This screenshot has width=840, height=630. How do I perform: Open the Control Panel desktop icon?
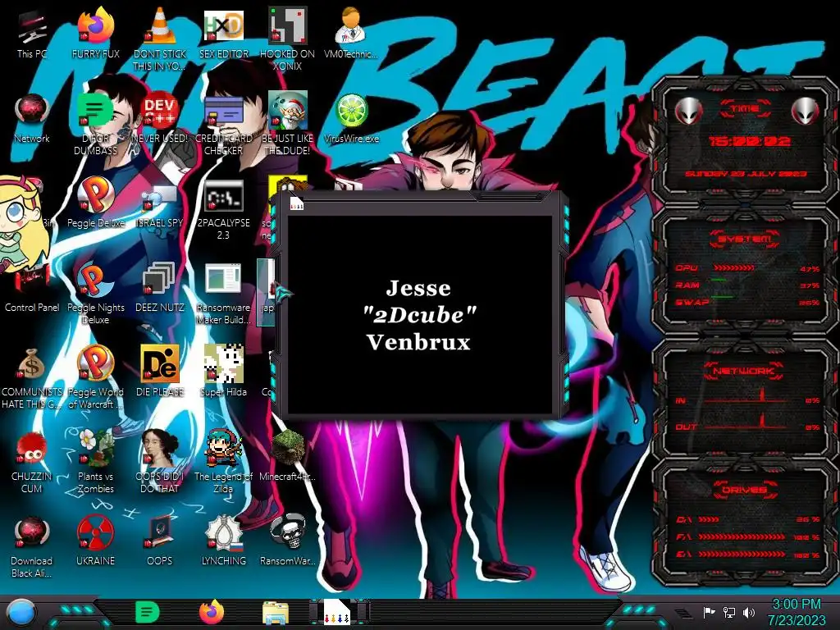(x=32, y=290)
